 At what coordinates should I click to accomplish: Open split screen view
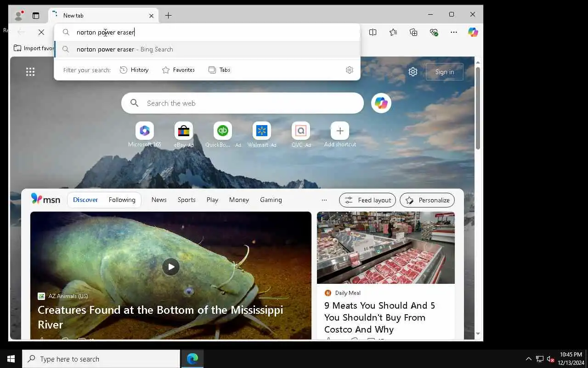(x=373, y=32)
